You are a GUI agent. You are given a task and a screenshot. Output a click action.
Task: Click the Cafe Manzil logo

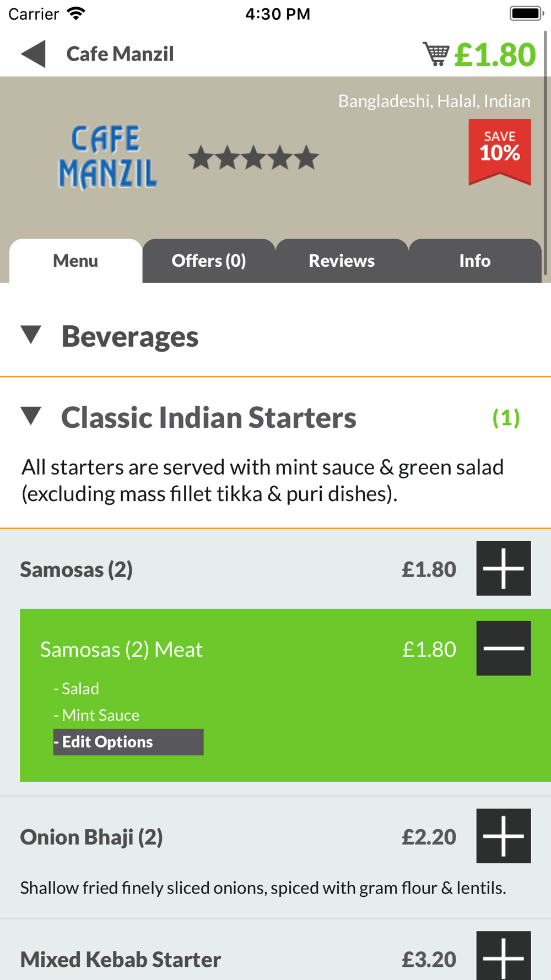pos(107,157)
